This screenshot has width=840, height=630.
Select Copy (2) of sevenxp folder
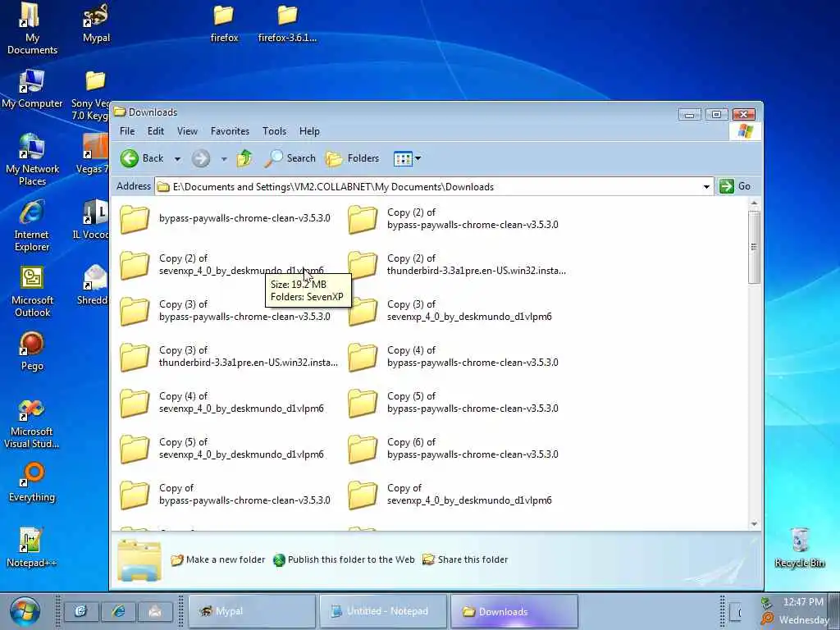[221, 265]
